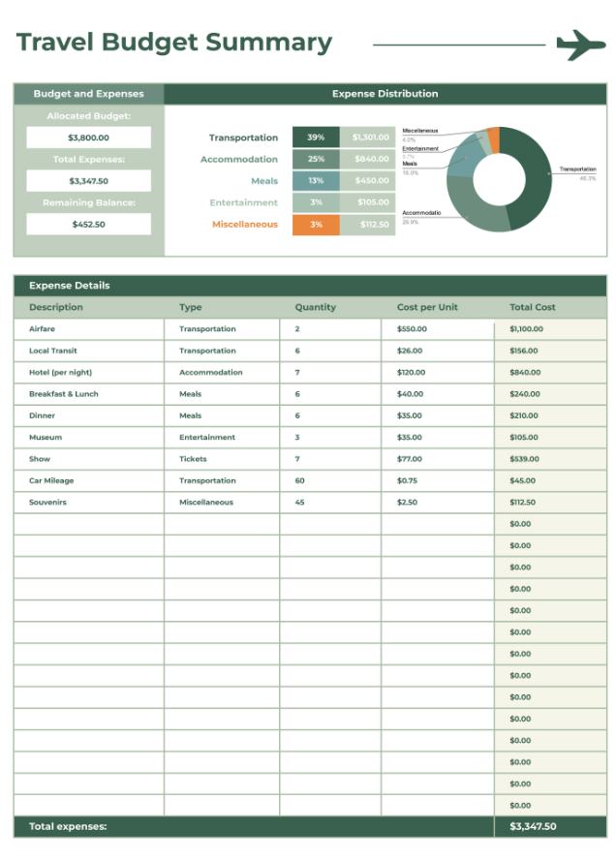This screenshot has width=616, height=859.
Task: Click the Transportation label beside the donut chart
Action: pyautogui.click(x=577, y=169)
